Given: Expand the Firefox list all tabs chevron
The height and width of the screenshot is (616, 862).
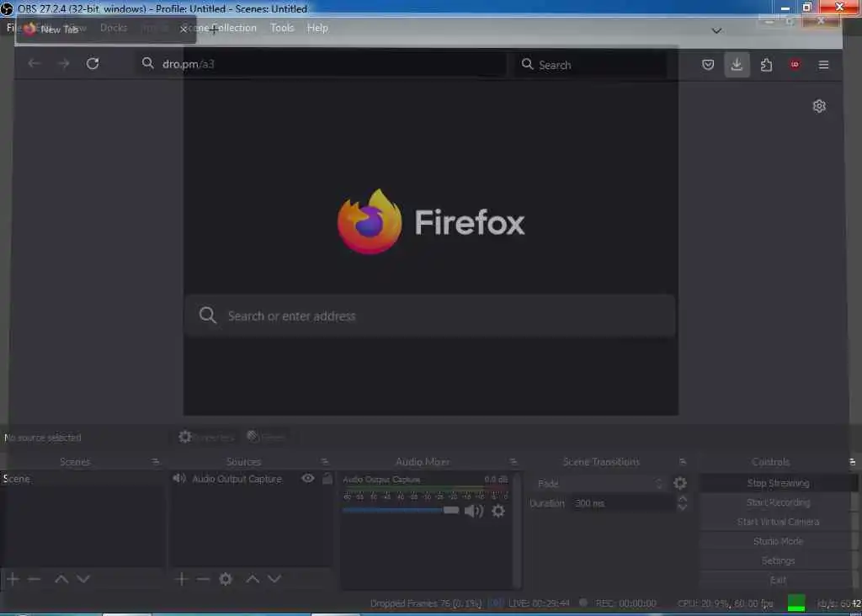Looking at the screenshot, I should coord(716,31).
